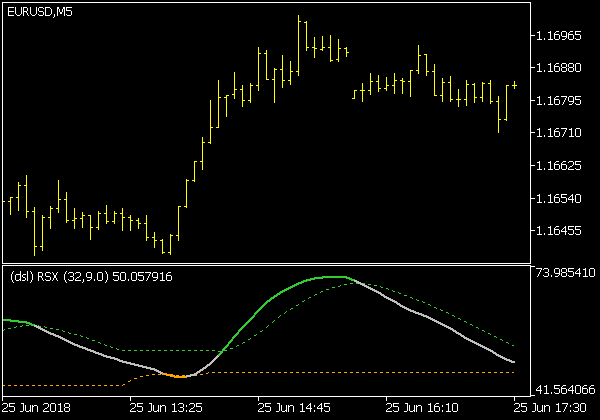Click the 1.16880 price level on axis
The image size is (600, 420).
pyautogui.click(x=559, y=68)
